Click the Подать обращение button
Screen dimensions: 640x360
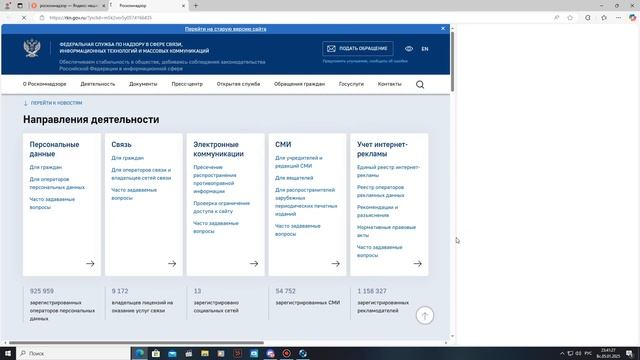(358, 49)
